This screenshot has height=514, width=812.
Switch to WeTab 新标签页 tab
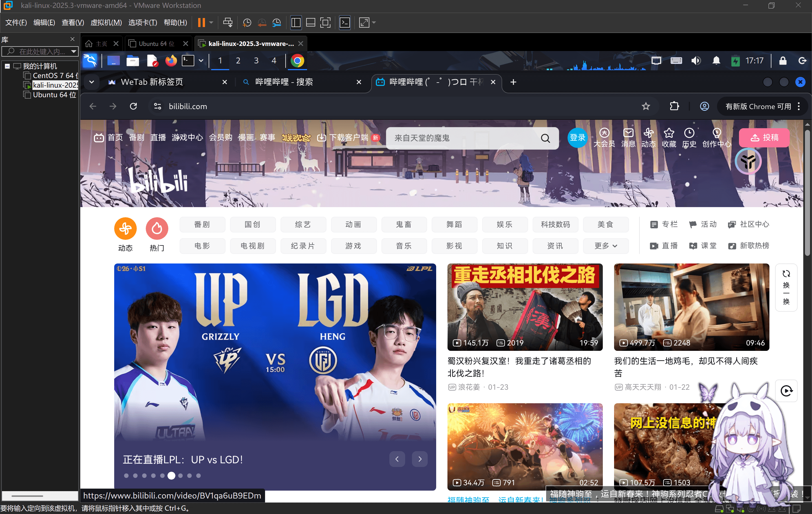click(x=152, y=82)
